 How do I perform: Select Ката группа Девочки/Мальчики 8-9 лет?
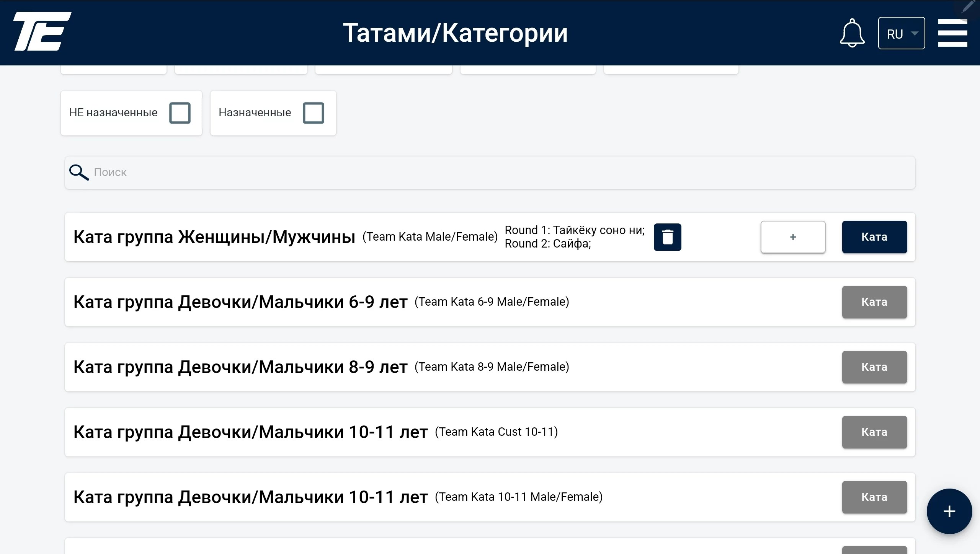pos(240,367)
